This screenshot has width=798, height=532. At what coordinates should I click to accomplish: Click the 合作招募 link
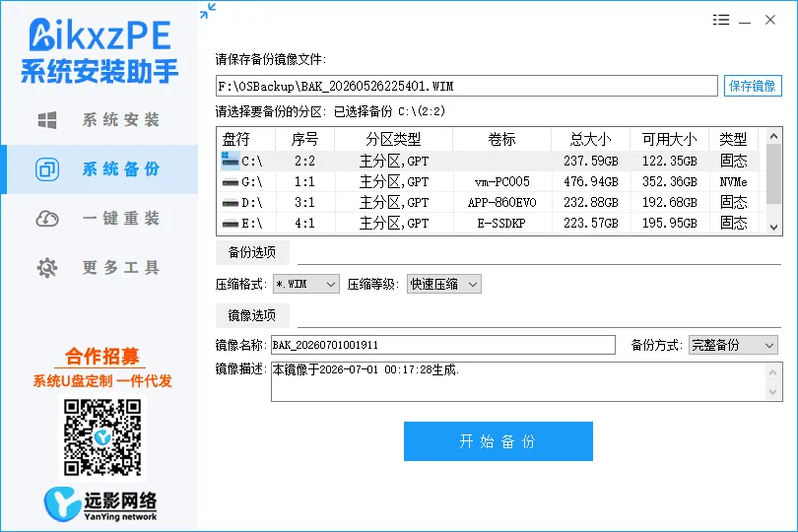(101, 357)
